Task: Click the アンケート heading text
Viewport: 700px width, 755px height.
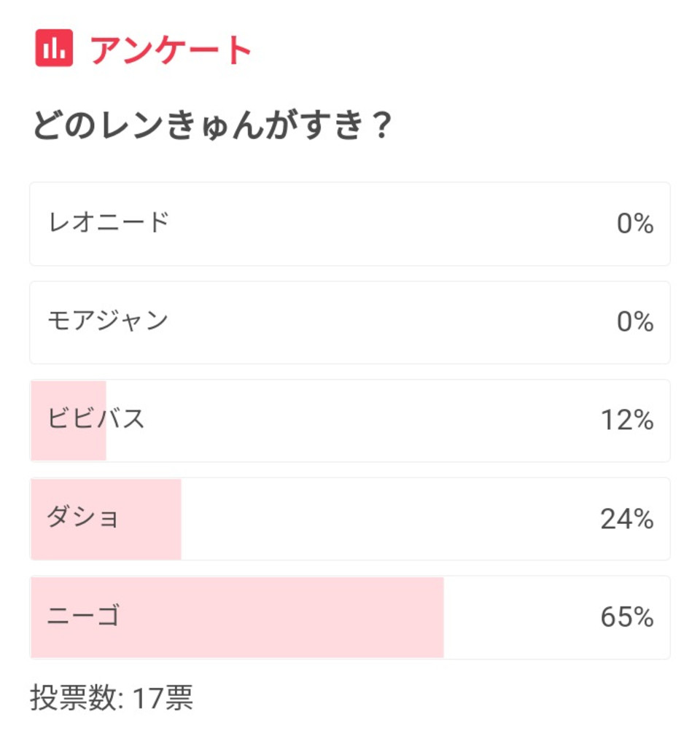Action: click(171, 50)
